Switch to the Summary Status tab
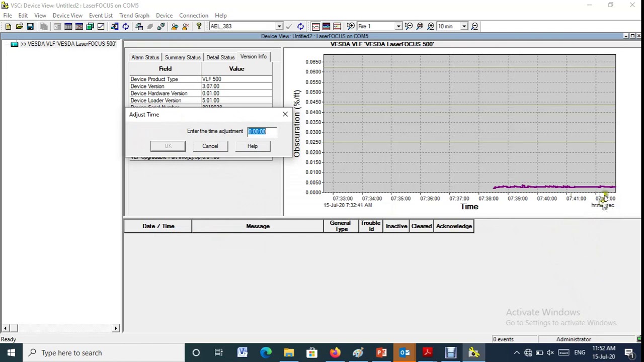644x362 pixels. tap(183, 57)
